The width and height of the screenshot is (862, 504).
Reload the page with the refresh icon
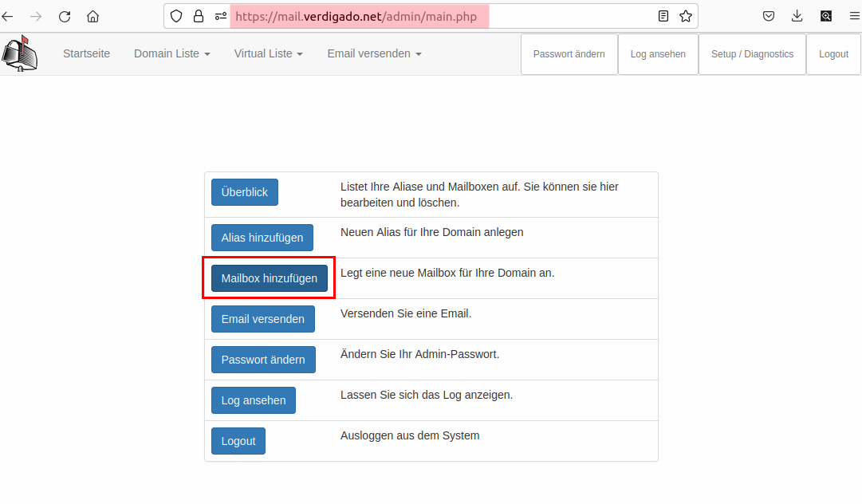65,17
